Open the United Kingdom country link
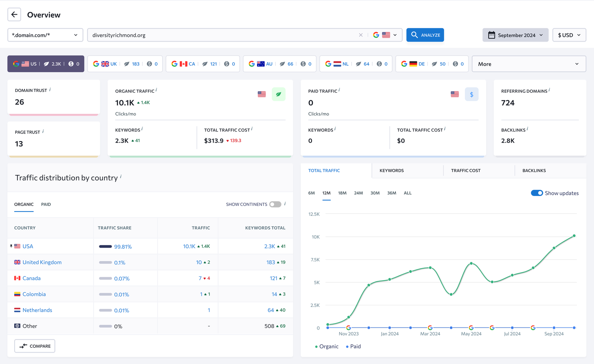 coord(42,262)
